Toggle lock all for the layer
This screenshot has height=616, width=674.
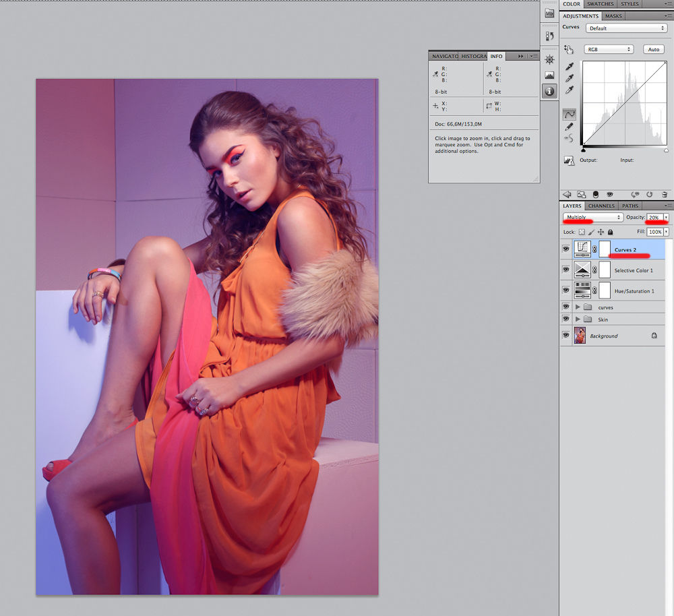point(609,232)
